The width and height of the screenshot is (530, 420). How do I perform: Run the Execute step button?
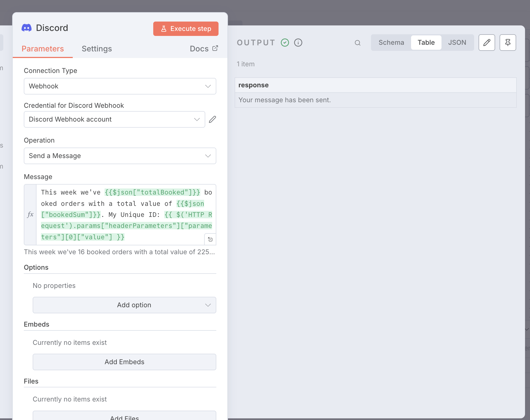tap(186, 29)
